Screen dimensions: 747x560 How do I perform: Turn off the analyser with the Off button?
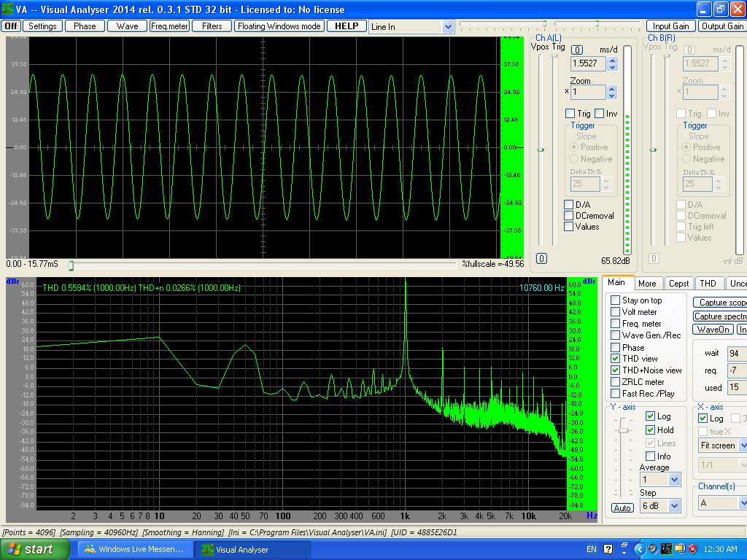(10, 26)
